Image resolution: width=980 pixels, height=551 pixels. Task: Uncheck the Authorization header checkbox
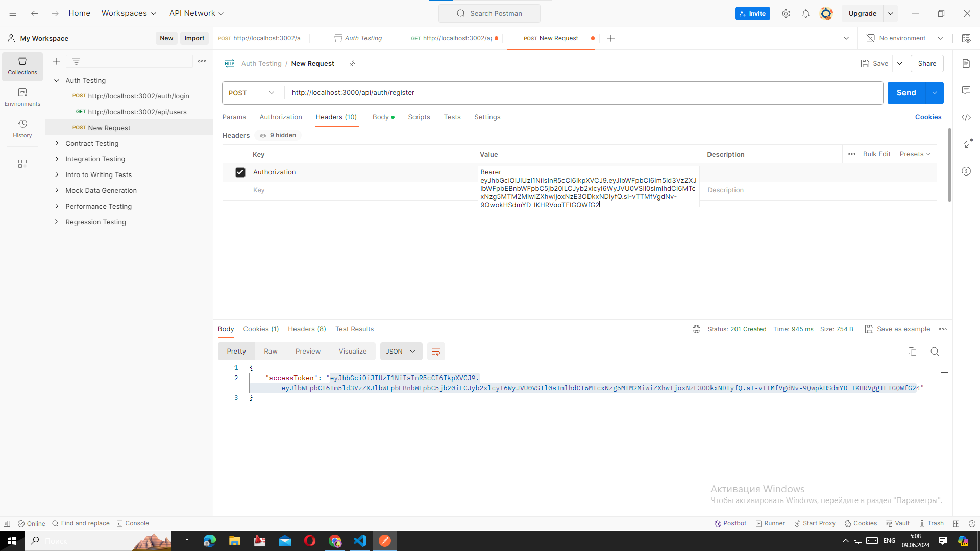240,172
